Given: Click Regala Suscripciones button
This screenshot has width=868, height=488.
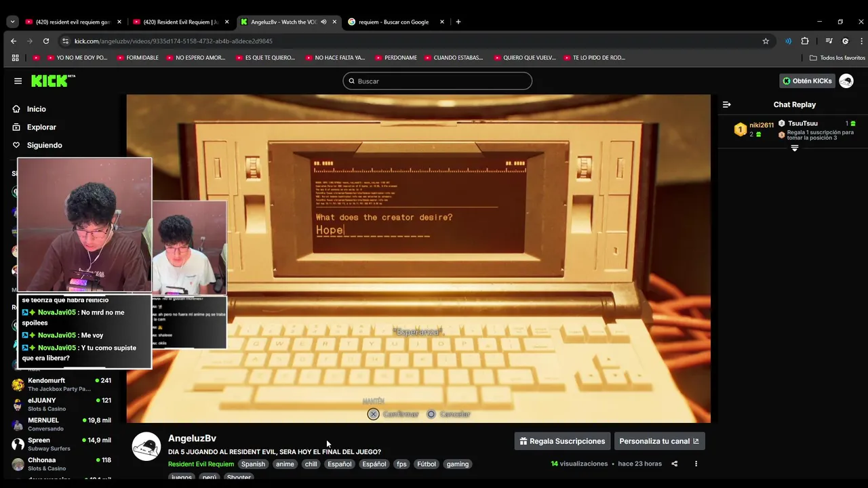Looking at the screenshot, I should [x=562, y=441].
